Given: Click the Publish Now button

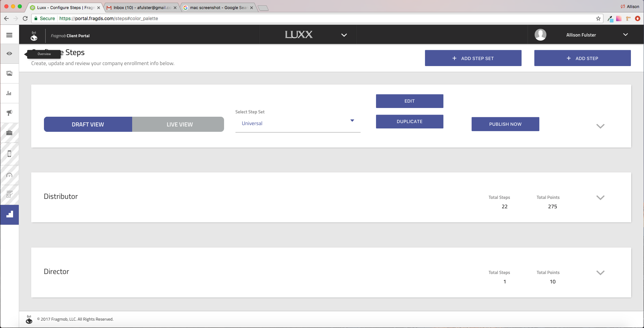Looking at the screenshot, I should click(x=505, y=124).
